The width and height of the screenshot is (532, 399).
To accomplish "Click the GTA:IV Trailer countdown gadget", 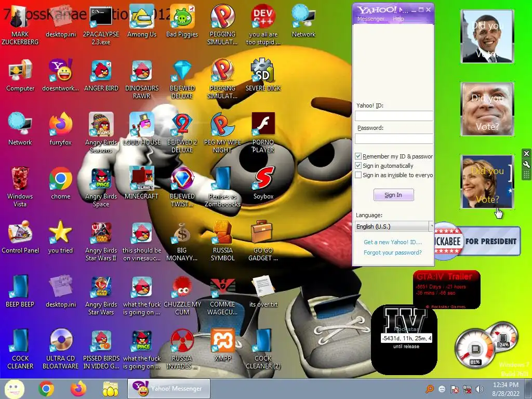I will pos(446,289).
